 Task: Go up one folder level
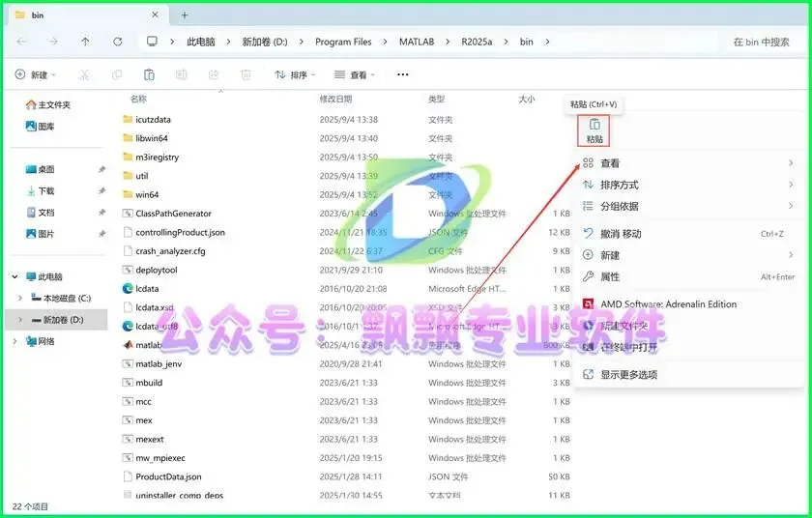coord(85,42)
